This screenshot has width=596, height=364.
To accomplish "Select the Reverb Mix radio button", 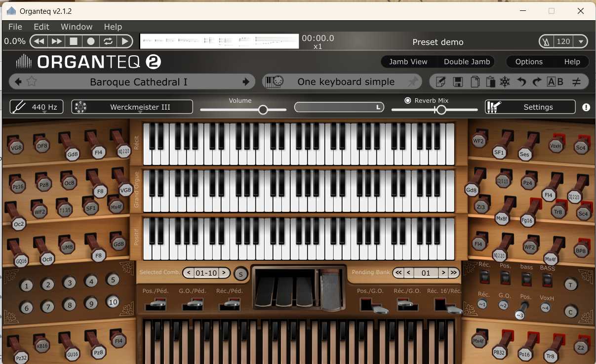I will (407, 100).
